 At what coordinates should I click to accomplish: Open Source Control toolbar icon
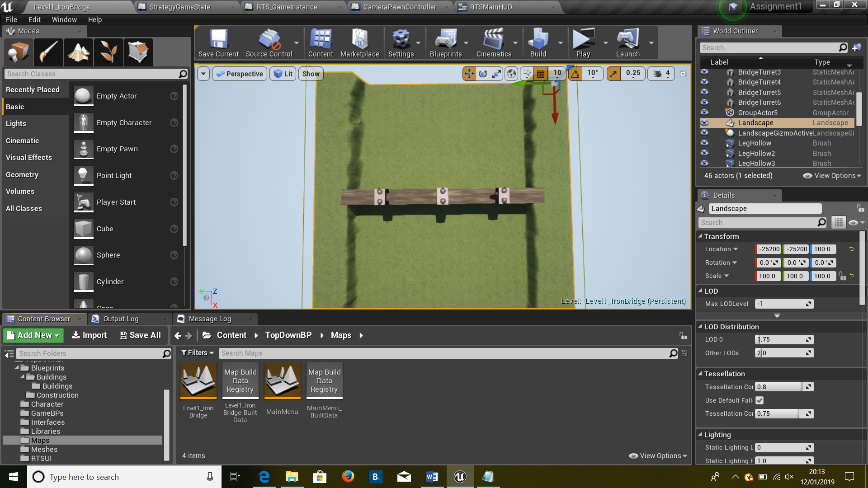pos(269,43)
